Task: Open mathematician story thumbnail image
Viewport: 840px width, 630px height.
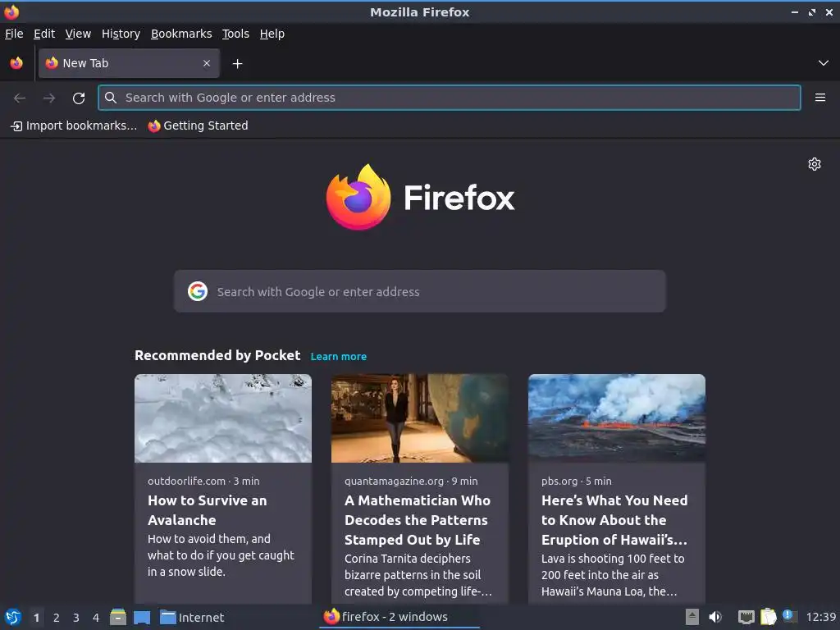Action: point(419,418)
